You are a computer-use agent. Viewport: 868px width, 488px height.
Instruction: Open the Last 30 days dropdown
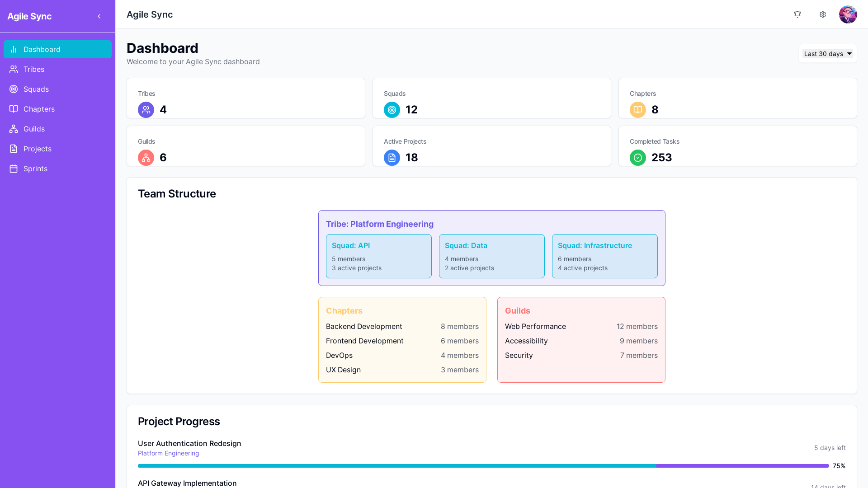[828, 54]
